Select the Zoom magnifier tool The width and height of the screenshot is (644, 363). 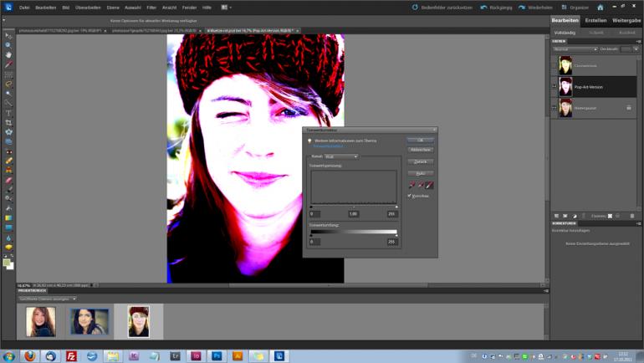(8, 45)
